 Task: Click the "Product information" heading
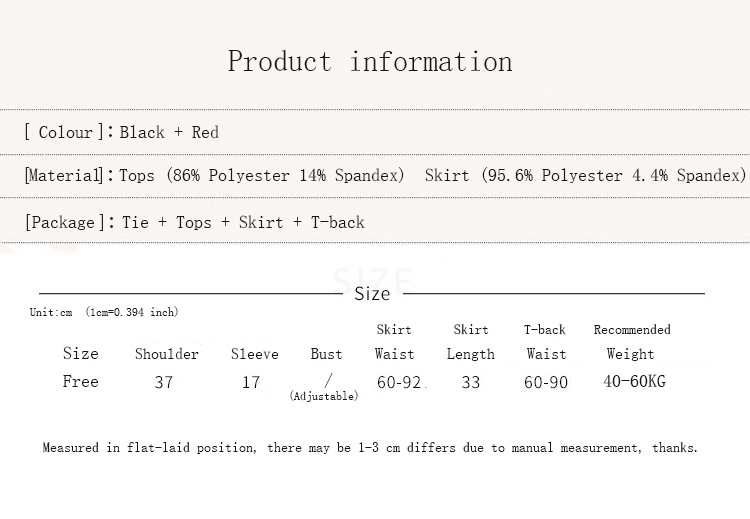370,62
